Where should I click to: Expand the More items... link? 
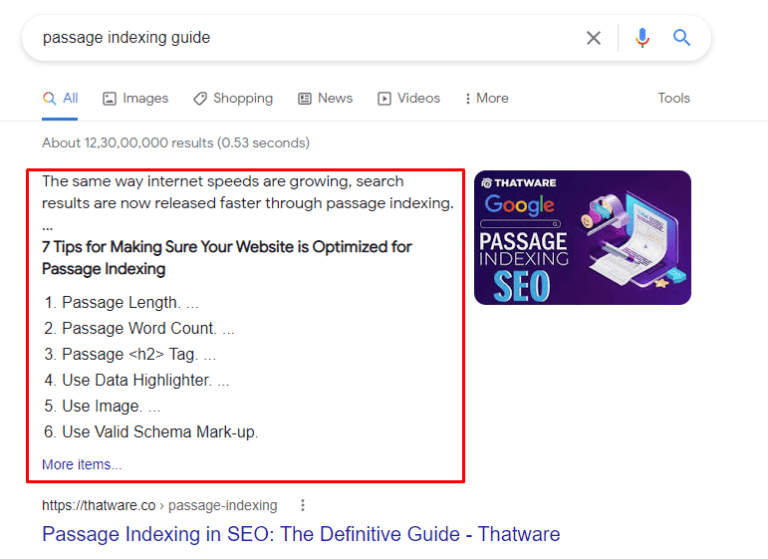click(x=82, y=464)
